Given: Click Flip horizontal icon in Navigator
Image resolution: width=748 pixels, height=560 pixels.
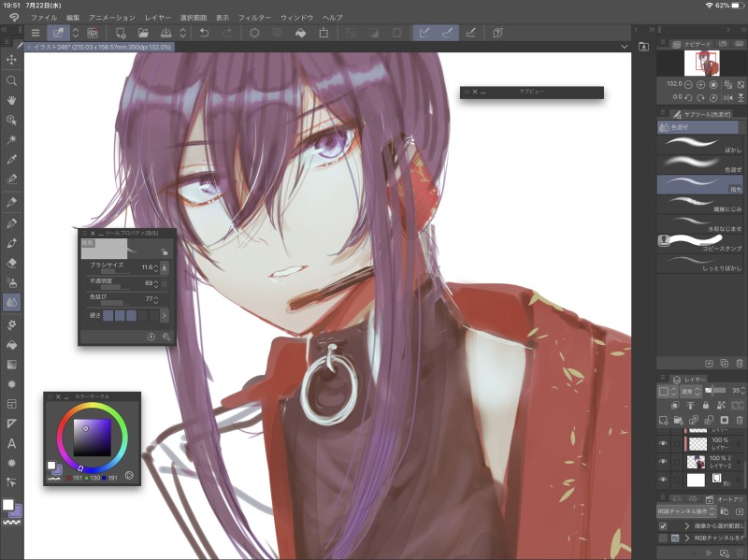Looking at the screenshot, I should click(728, 97).
